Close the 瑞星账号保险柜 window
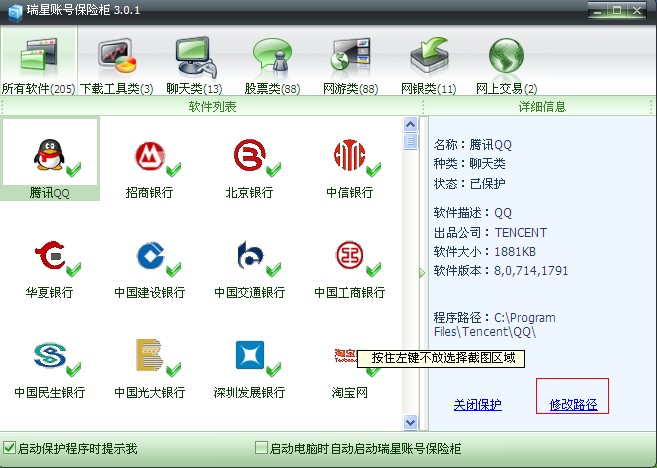The width and height of the screenshot is (657, 468). point(637,11)
